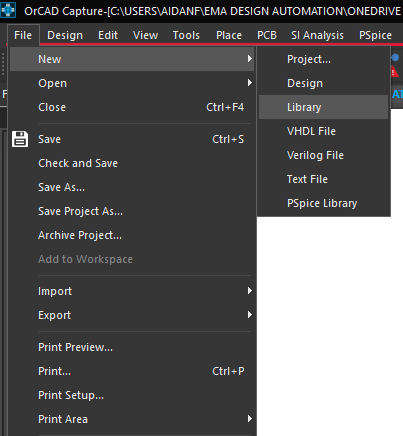Create a new Text File
The image size is (403, 436).
pyautogui.click(x=323, y=179)
